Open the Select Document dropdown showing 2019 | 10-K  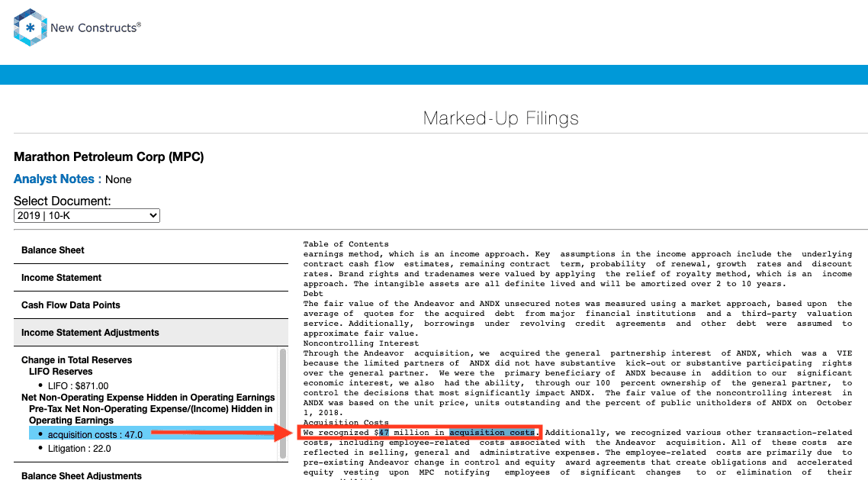pos(87,215)
